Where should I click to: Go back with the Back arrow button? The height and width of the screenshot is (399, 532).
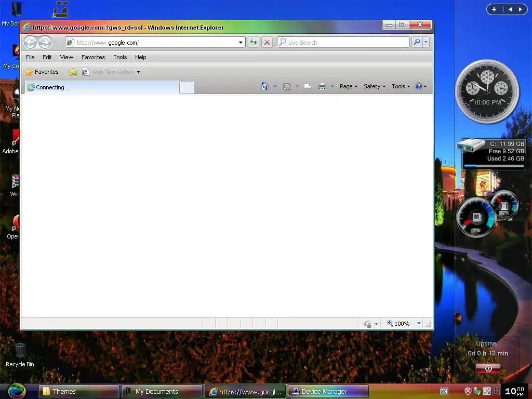pyautogui.click(x=30, y=43)
